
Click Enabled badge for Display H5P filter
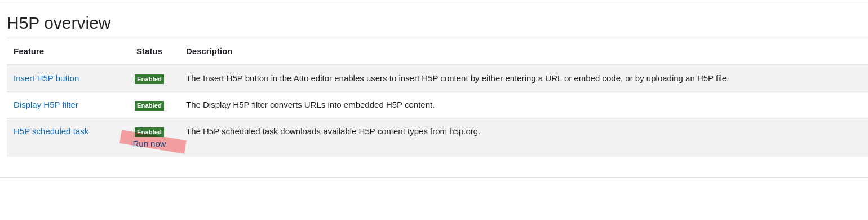click(x=149, y=105)
